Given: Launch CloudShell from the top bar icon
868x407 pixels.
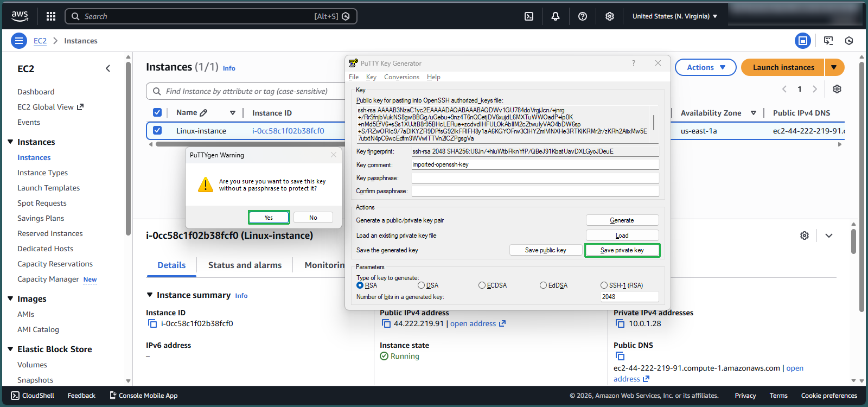Looking at the screenshot, I should pyautogui.click(x=529, y=16).
